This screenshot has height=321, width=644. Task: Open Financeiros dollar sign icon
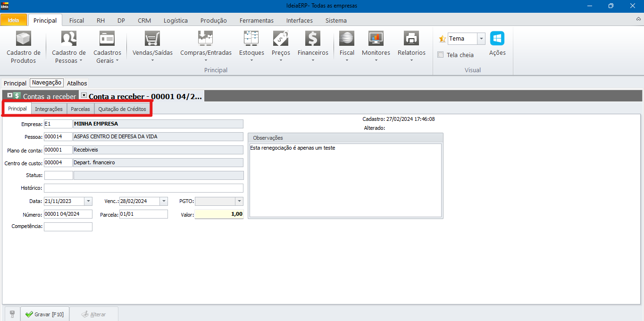click(x=312, y=39)
